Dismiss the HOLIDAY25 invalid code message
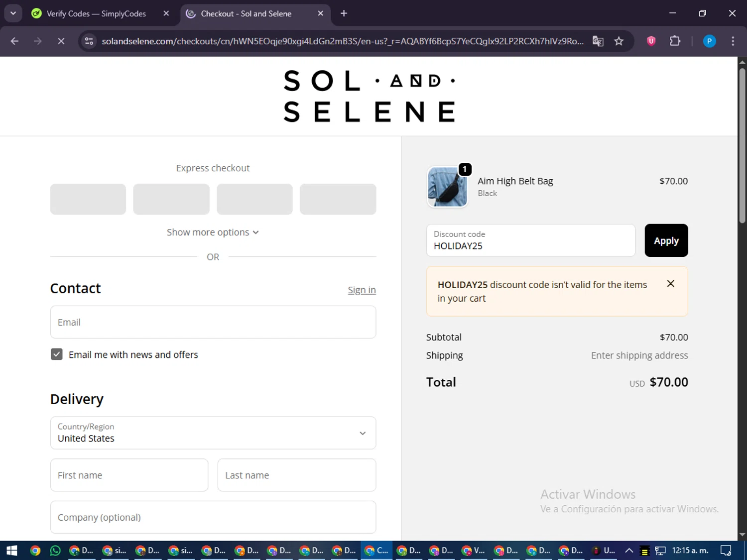The width and height of the screenshot is (747, 560). 670,283
